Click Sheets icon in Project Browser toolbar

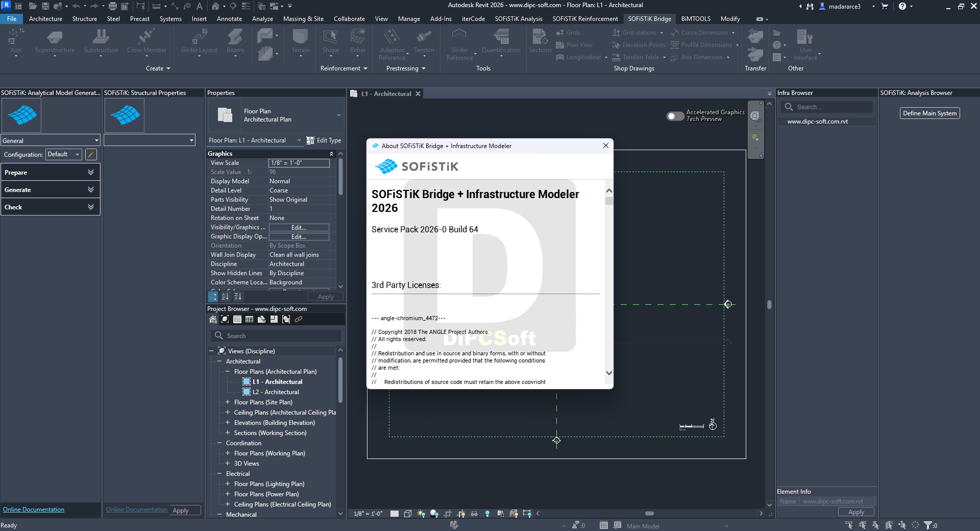[x=262, y=320]
